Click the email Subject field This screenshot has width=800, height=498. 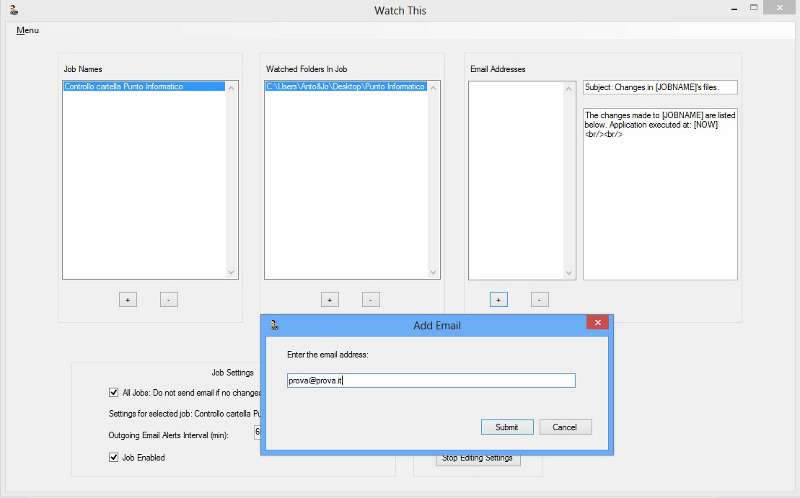click(660, 87)
